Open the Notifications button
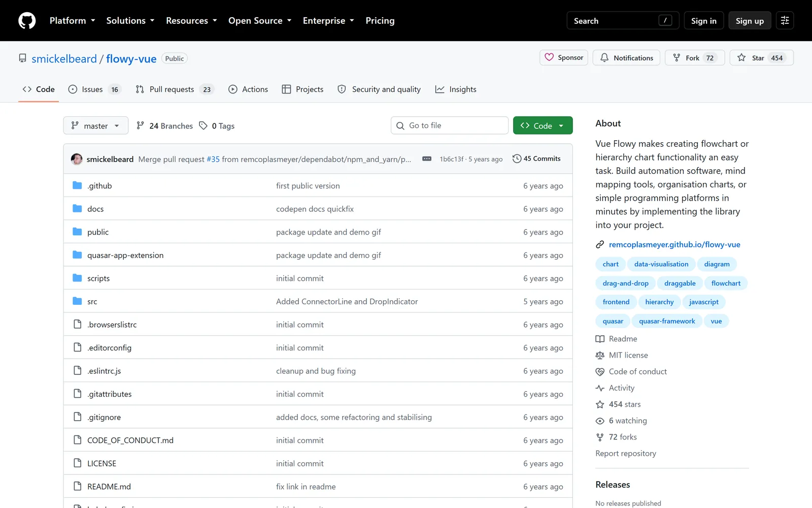 (x=627, y=58)
